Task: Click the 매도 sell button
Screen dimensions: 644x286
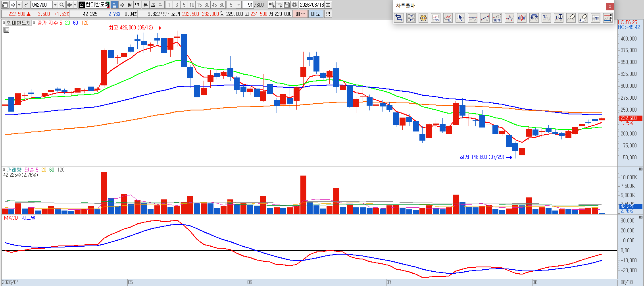Action: click(316, 14)
